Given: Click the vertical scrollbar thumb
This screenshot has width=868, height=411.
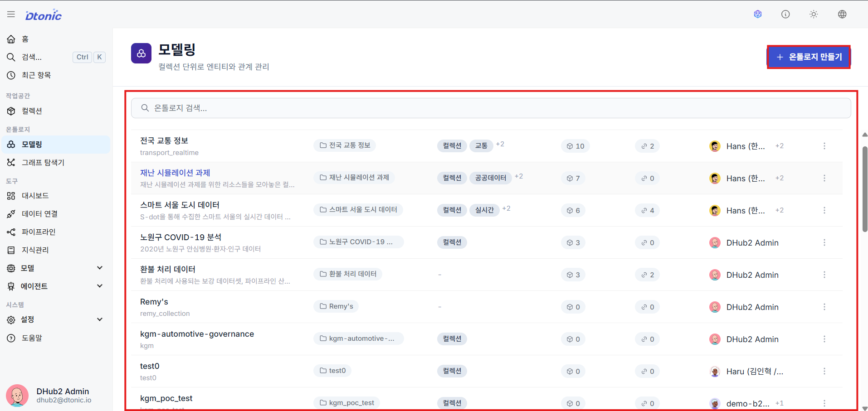Looking at the screenshot, I should [x=864, y=189].
